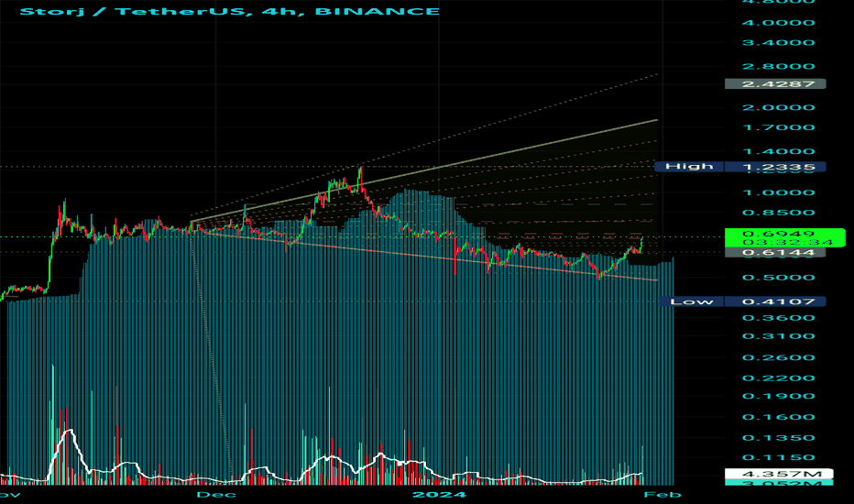
Task: Click the 3.4000 price axis tick
Action: [x=778, y=42]
